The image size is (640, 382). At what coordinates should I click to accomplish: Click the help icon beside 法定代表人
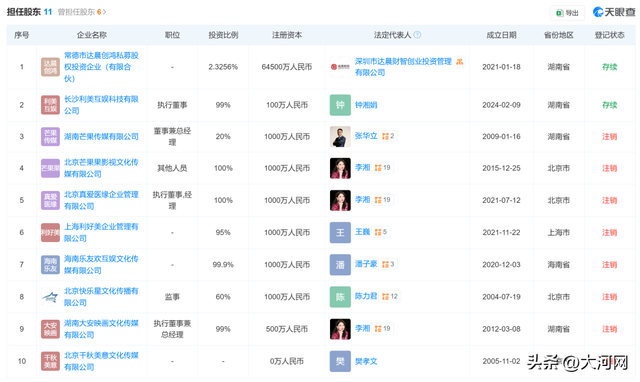[417, 35]
